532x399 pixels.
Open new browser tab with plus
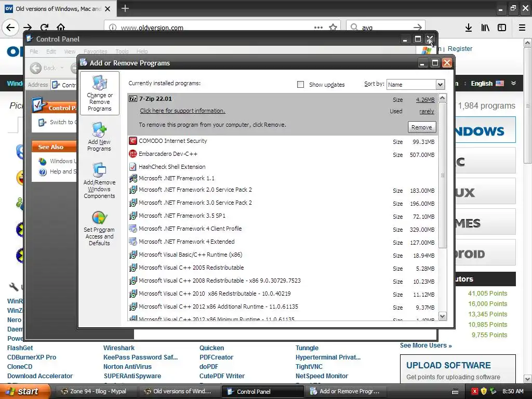pos(125,8)
